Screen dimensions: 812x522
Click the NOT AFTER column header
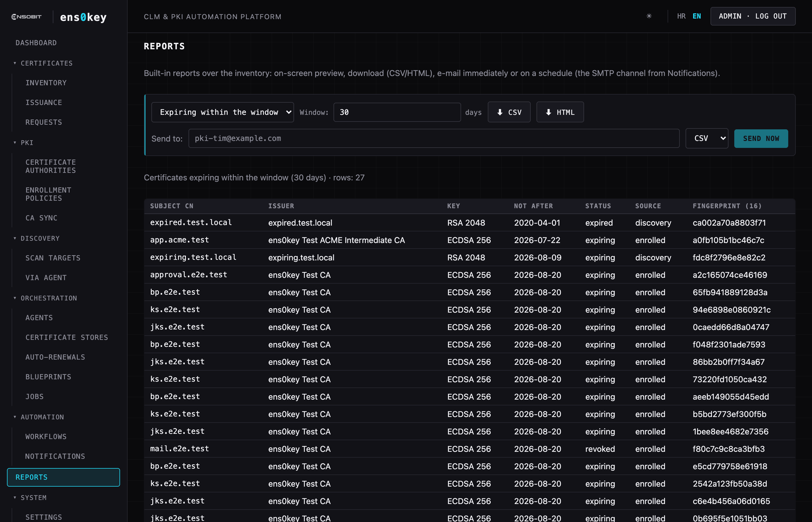click(x=533, y=206)
